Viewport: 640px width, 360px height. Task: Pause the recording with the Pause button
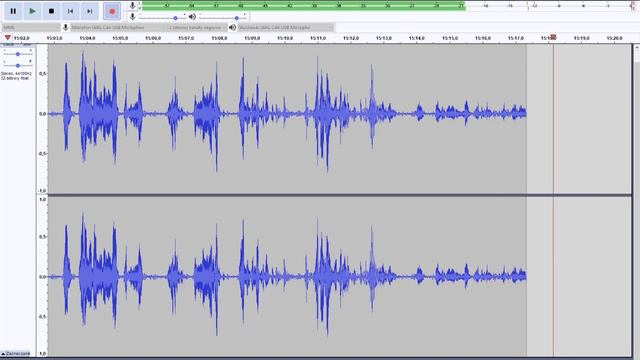13,11
